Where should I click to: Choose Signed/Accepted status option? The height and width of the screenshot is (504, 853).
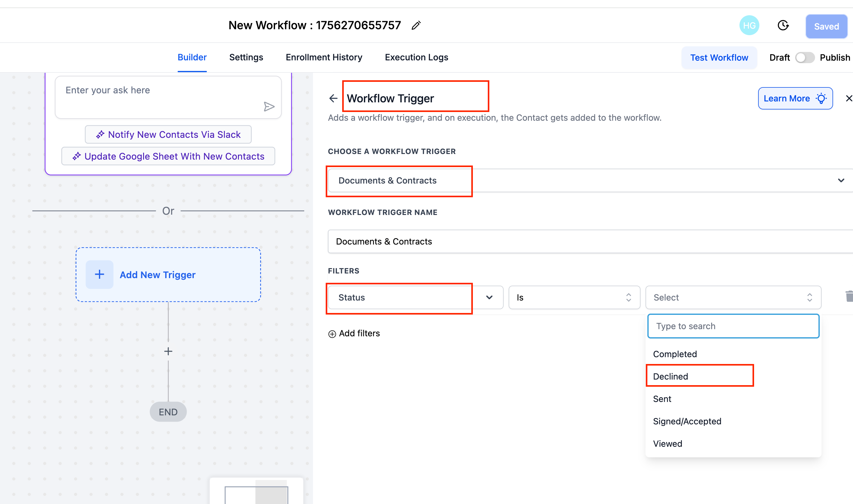[687, 421]
